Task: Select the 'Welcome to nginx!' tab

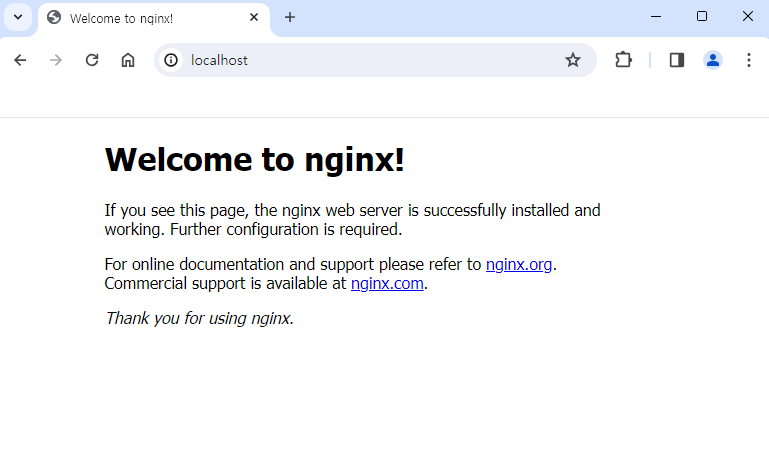Action: [x=154, y=19]
